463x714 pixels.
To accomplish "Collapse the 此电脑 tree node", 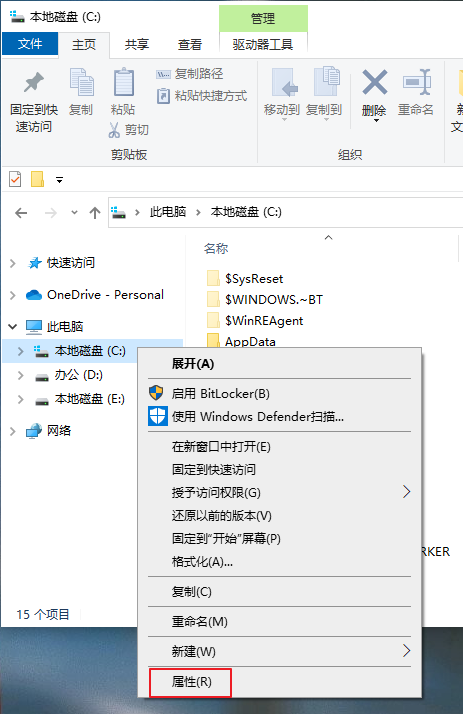I will click(13, 326).
